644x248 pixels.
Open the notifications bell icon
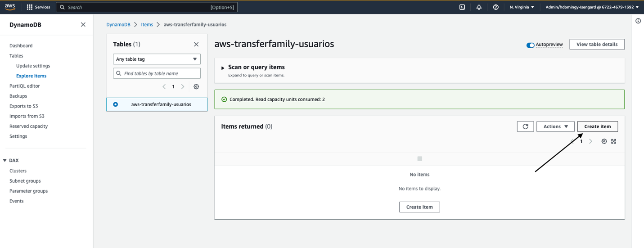(x=479, y=7)
